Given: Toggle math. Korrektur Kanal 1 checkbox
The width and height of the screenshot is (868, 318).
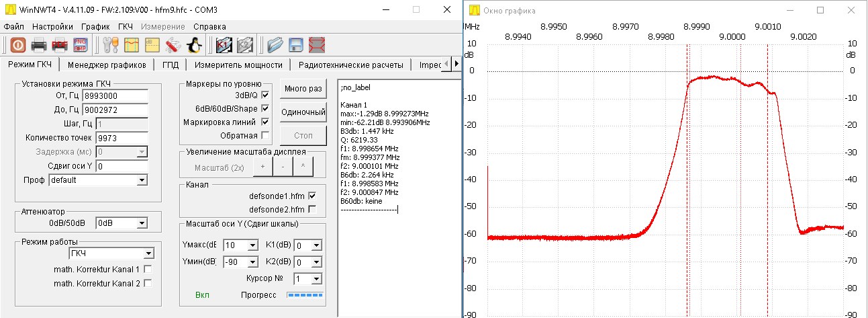Looking at the screenshot, I should tap(148, 269).
